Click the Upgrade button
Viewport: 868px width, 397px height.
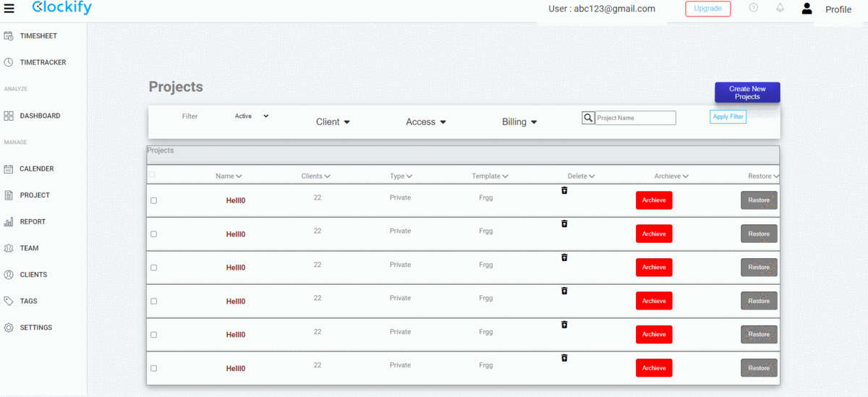(x=707, y=9)
